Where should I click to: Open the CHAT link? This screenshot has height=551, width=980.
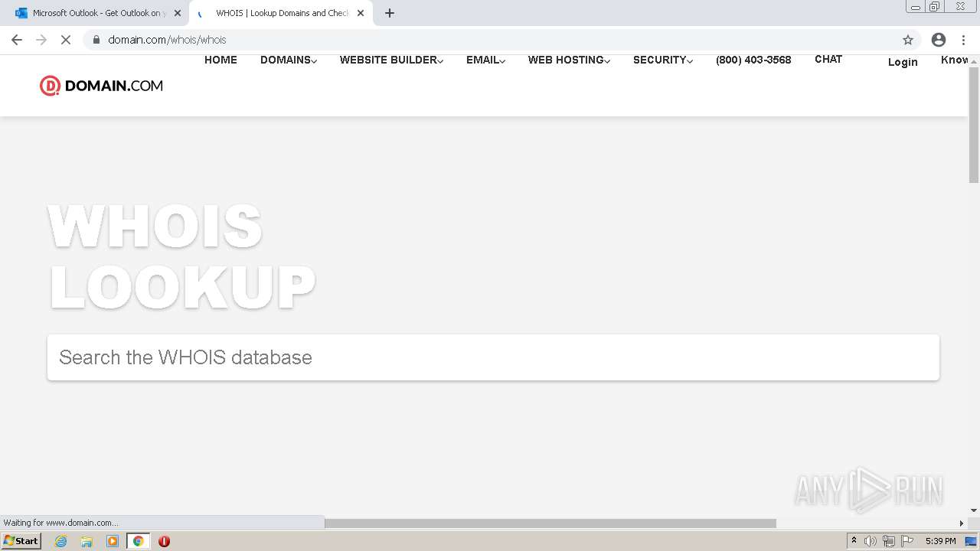coord(828,59)
